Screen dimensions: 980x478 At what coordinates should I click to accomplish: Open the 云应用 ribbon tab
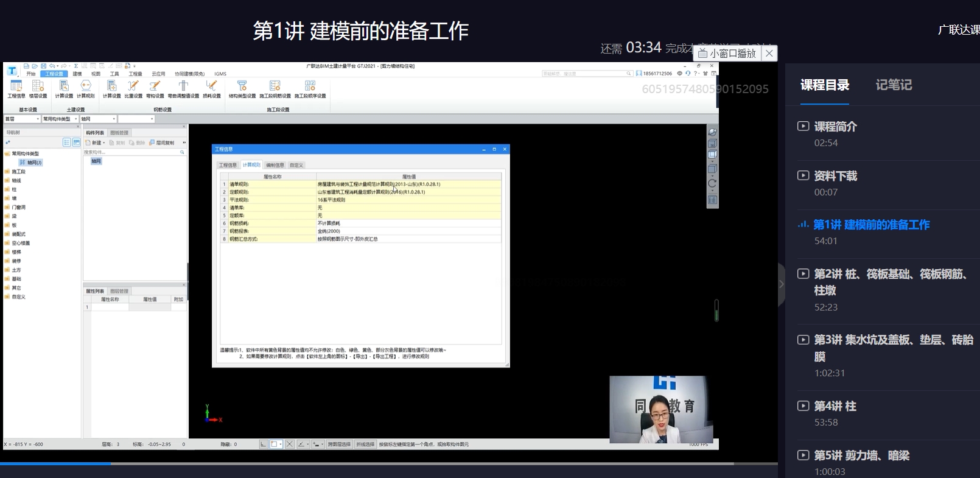(x=158, y=74)
